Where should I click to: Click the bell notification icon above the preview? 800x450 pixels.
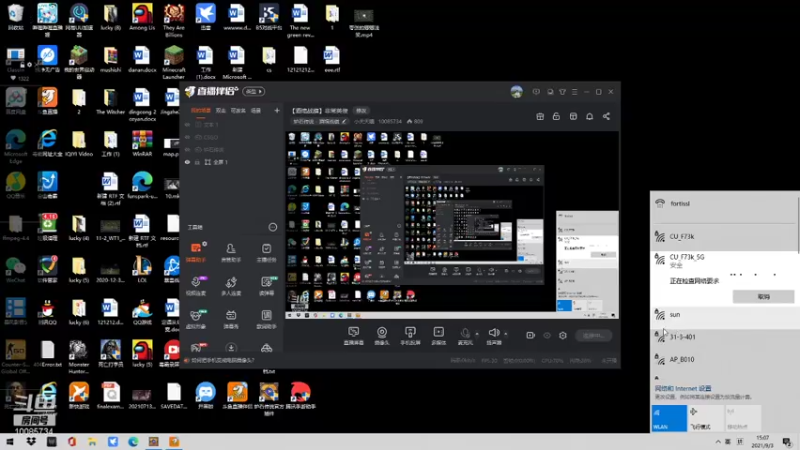pos(589,116)
